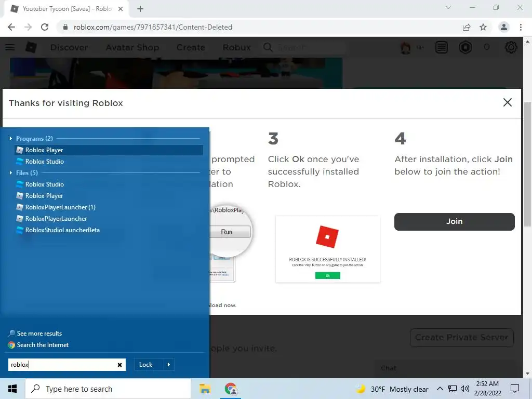Click the Roblox search box
The height and width of the screenshot is (399, 532).
click(303, 47)
